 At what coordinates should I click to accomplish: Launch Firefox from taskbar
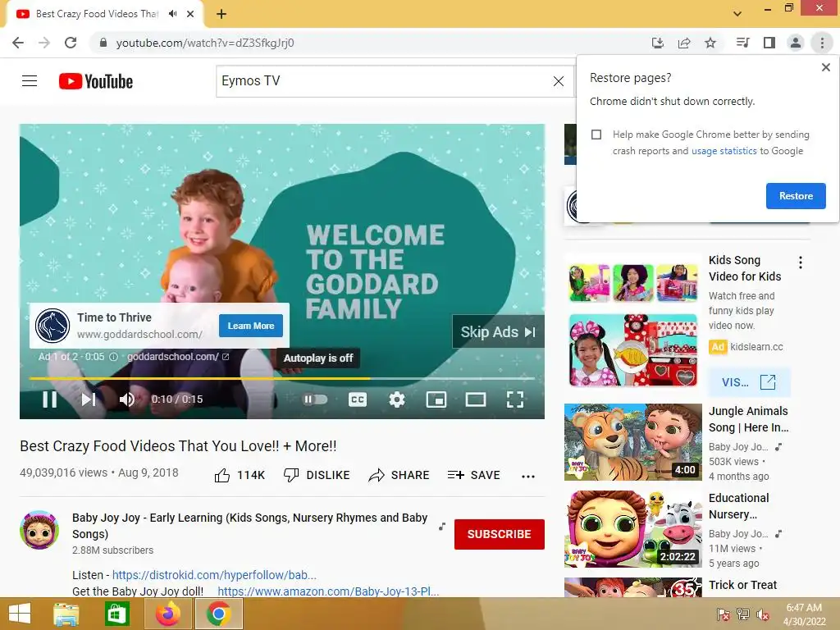[x=167, y=614]
